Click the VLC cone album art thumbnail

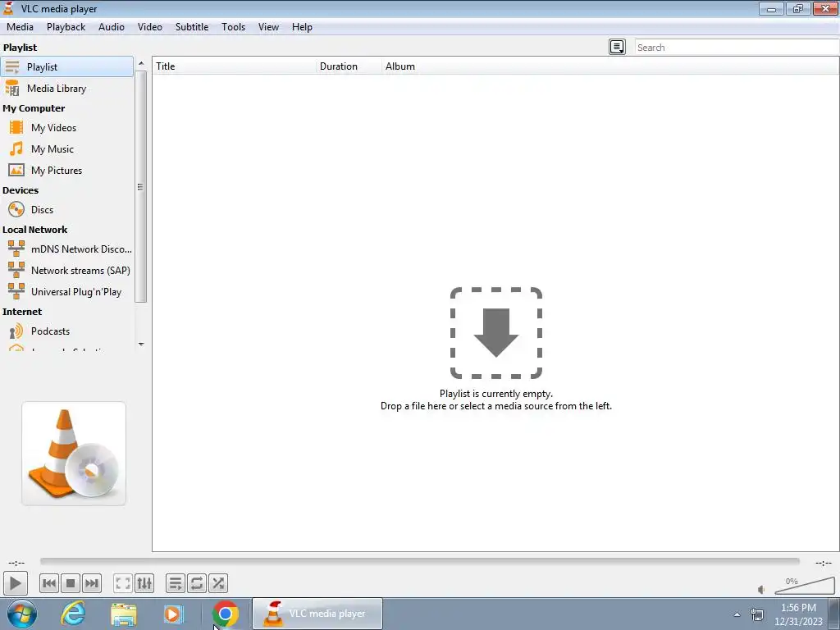point(74,453)
